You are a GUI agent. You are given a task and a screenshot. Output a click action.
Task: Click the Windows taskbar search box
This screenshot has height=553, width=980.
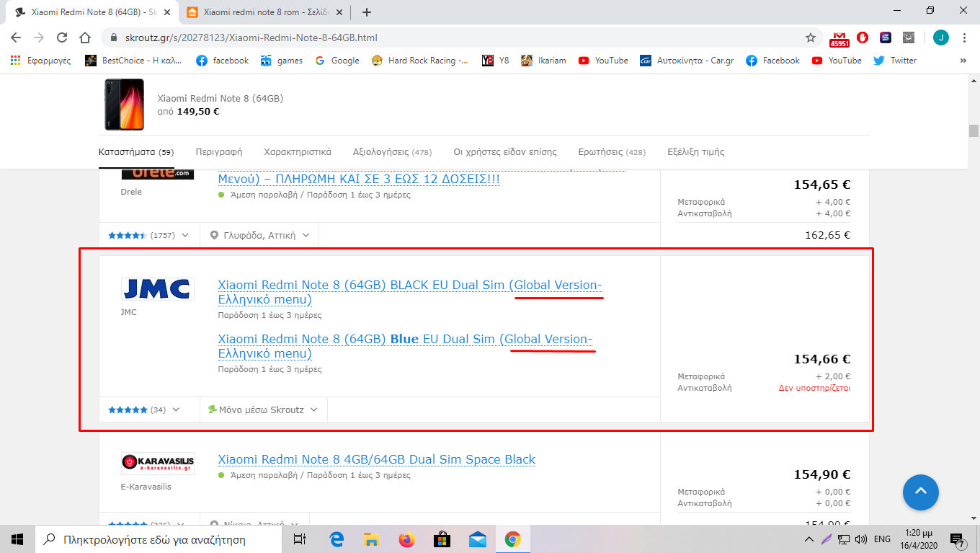tap(159, 539)
